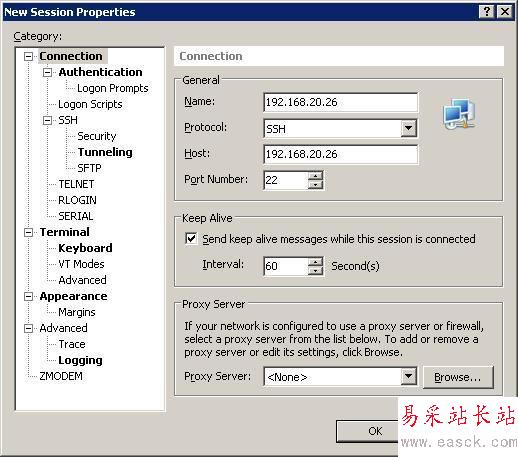The image size is (518, 457).
Task: Select VT Modes tree item
Action: (x=81, y=264)
